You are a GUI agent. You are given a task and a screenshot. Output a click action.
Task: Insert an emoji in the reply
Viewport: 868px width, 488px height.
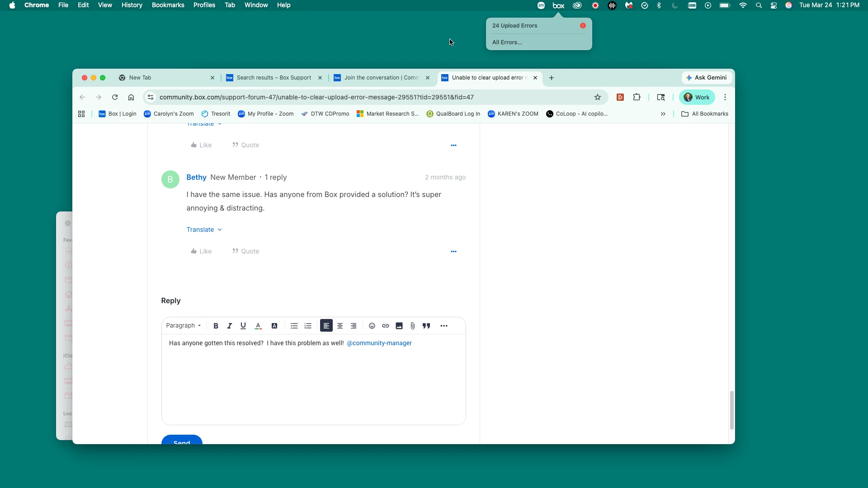[372, 326]
